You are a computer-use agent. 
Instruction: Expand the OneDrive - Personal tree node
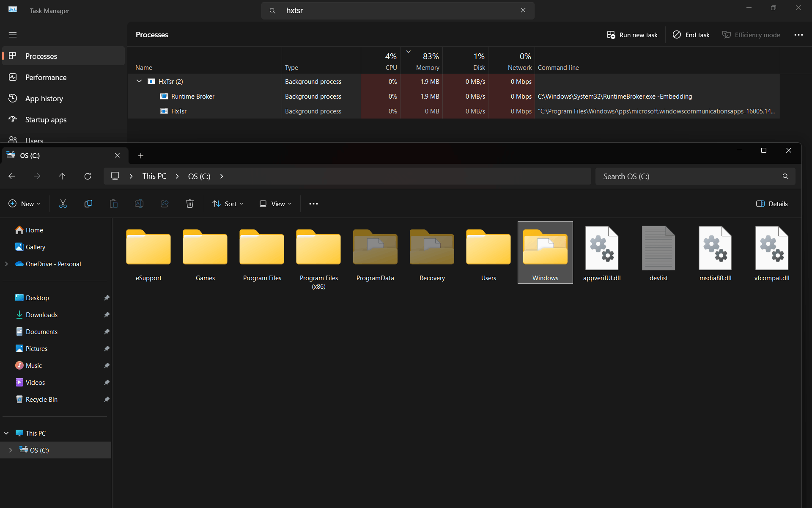click(x=6, y=264)
